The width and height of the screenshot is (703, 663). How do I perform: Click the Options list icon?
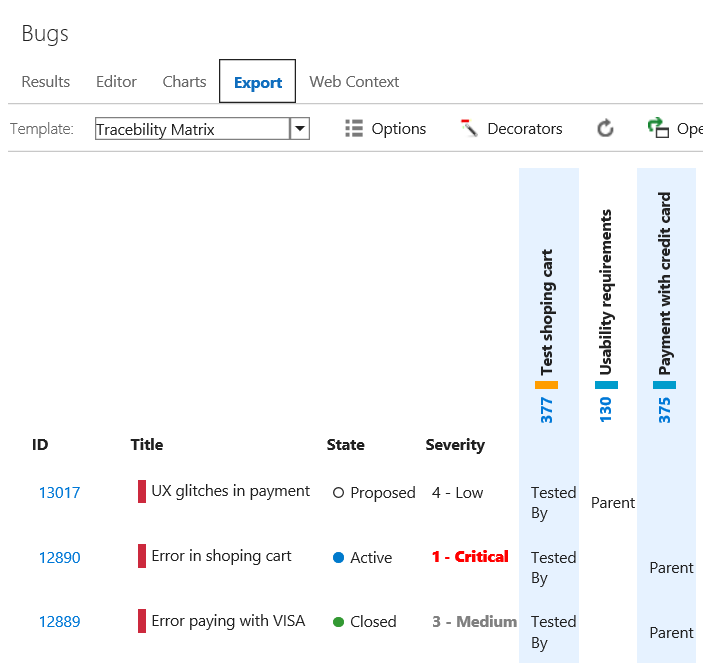coord(354,129)
